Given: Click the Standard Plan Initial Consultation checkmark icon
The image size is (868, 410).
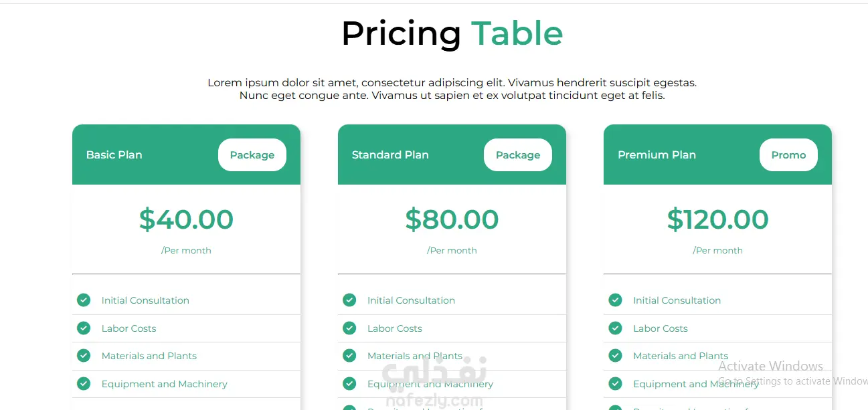Looking at the screenshot, I should coord(349,300).
